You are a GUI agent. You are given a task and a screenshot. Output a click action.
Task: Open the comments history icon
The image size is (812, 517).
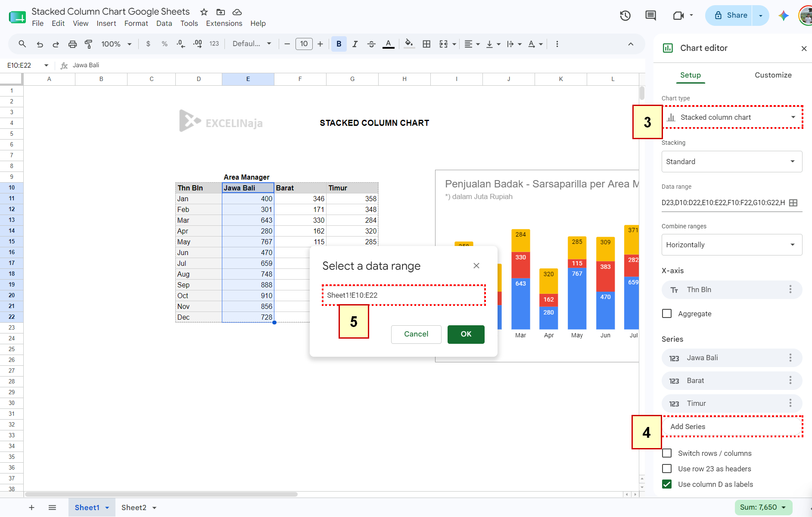click(650, 16)
